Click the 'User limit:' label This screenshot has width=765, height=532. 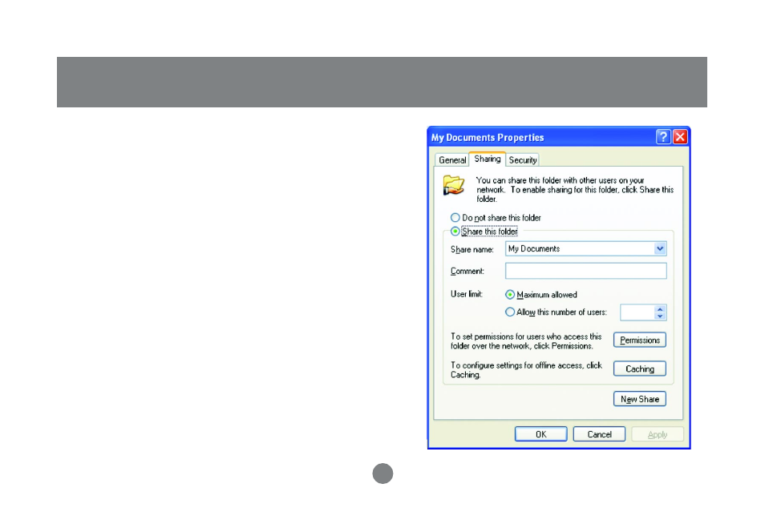tap(467, 294)
